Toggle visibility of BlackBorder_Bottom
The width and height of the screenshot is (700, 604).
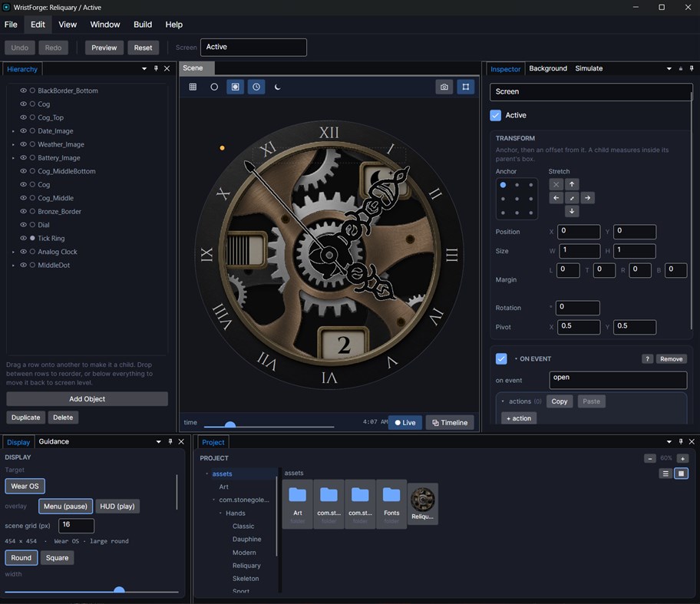[23, 90]
